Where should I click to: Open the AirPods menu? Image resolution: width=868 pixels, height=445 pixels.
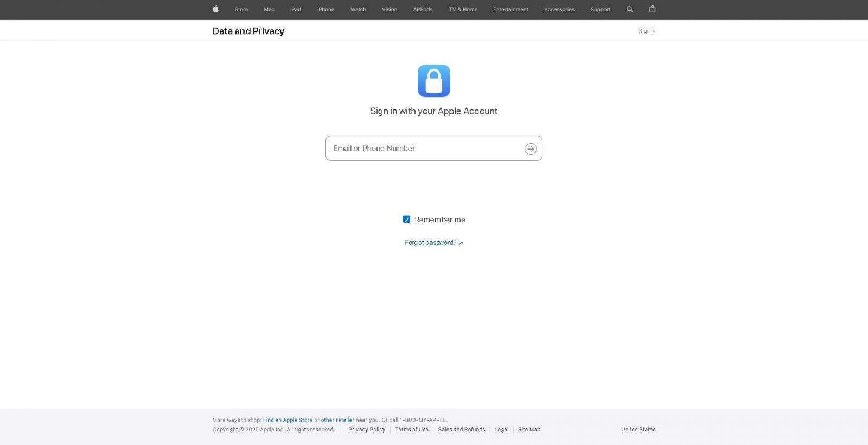click(x=423, y=9)
